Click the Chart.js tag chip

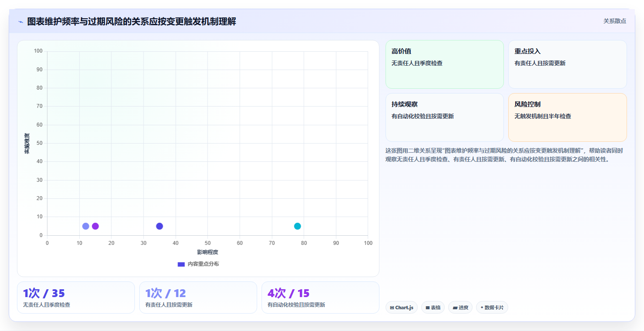tap(401, 308)
